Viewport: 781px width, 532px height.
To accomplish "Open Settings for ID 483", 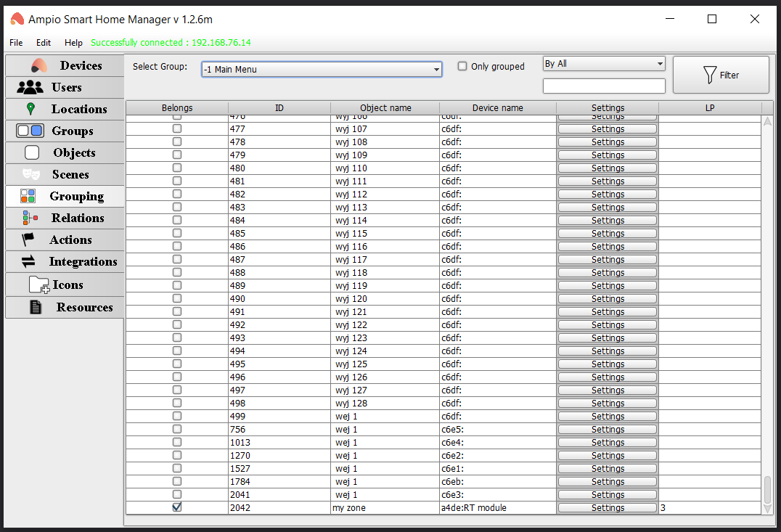I will (608, 208).
